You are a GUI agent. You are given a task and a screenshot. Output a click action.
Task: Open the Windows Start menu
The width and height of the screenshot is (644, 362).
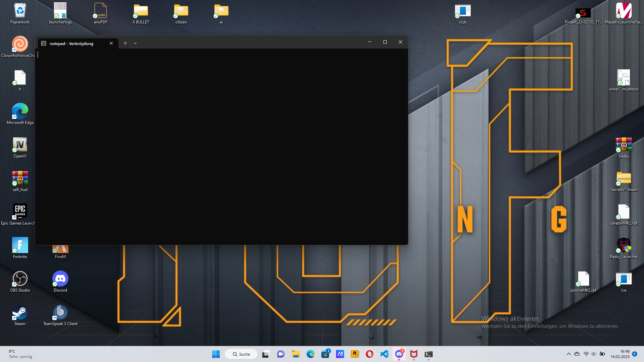pyautogui.click(x=216, y=354)
